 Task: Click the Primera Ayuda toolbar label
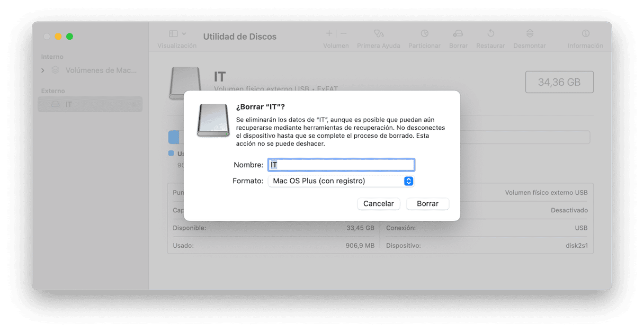coord(379,46)
